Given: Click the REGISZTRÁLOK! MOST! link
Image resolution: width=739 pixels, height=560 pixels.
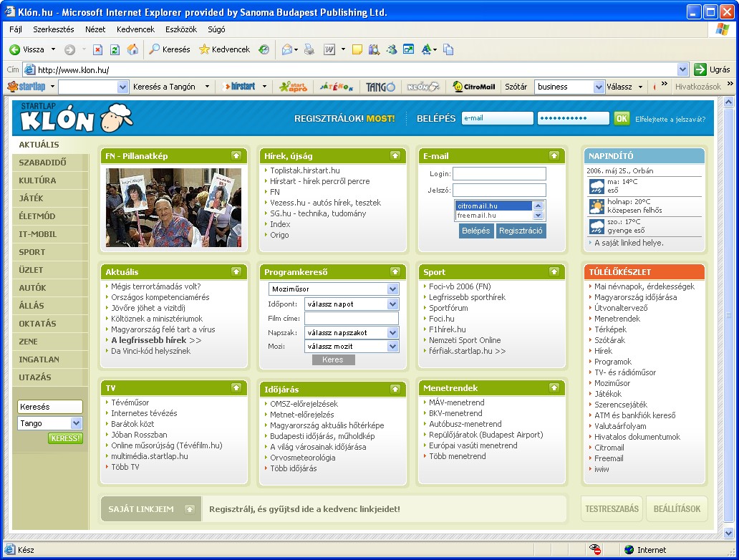Looking at the screenshot, I should click(x=344, y=119).
